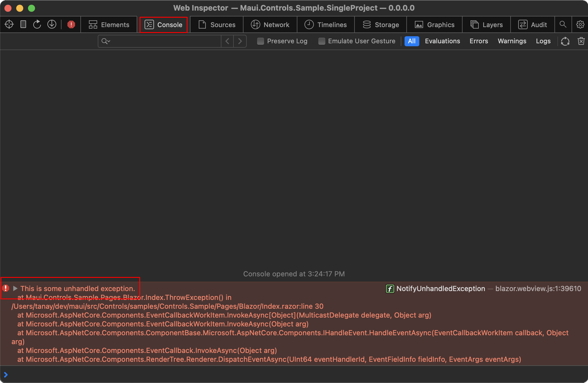Activate the element inspection crosshair tool
Image resolution: width=588 pixels, height=383 pixels.
coord(9,24)
